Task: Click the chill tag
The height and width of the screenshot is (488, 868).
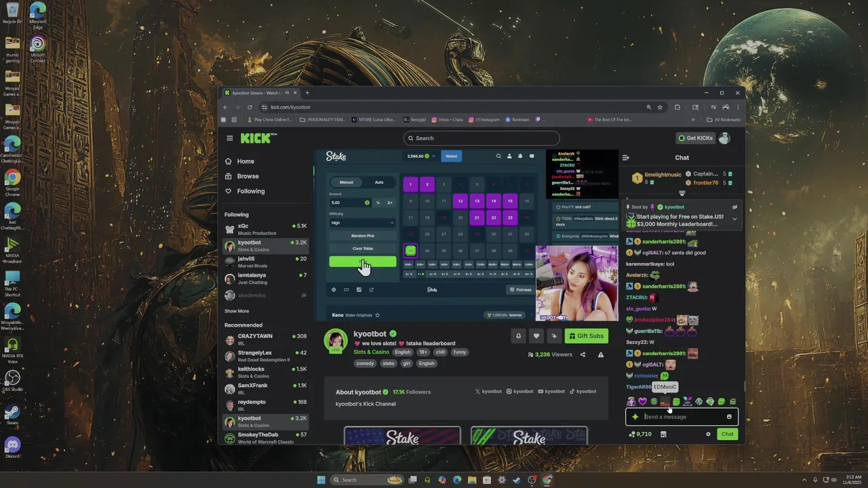Action: pos(441,352)
